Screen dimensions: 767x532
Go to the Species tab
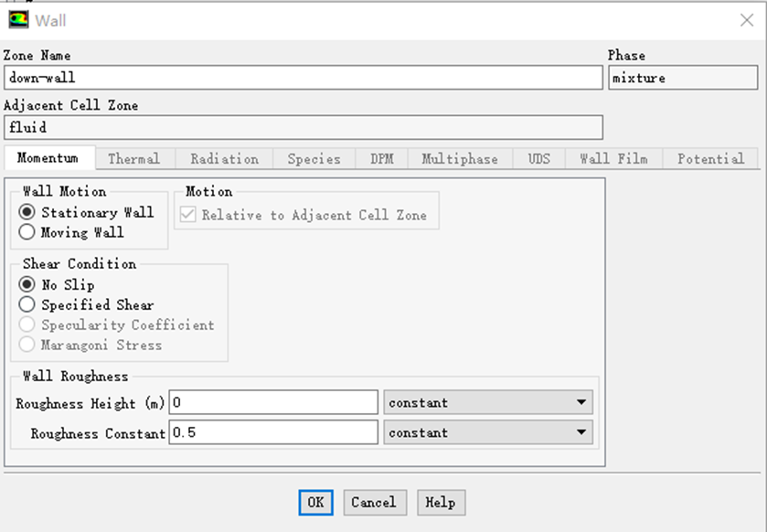(314, 159)
